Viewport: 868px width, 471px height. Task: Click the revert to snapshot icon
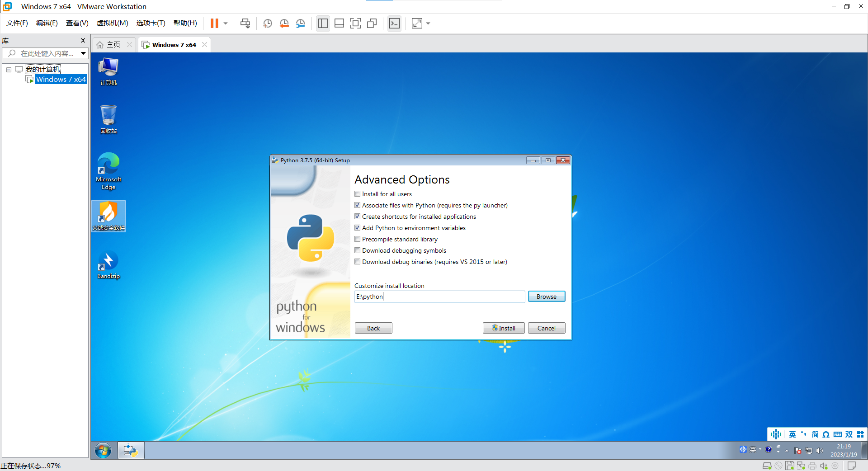pyautogui.click(x=284, y=24)
